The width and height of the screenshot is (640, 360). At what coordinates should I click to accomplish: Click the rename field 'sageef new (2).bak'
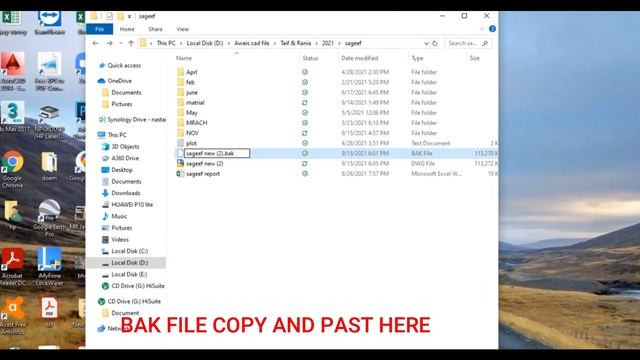217,153
